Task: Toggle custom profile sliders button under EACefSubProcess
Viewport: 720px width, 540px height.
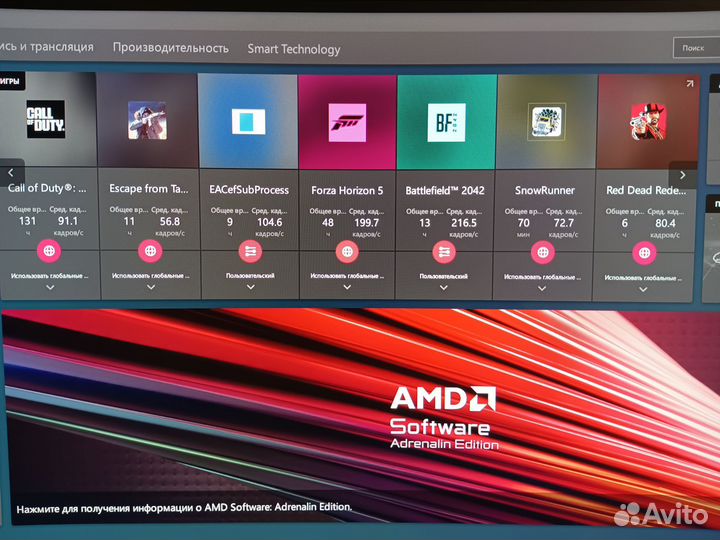Action: pos(249,252)
